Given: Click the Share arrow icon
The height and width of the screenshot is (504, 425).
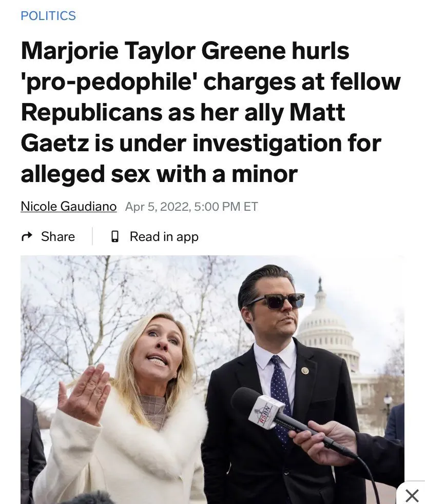Looking at the screenshot, I should (x=27, y=236).
